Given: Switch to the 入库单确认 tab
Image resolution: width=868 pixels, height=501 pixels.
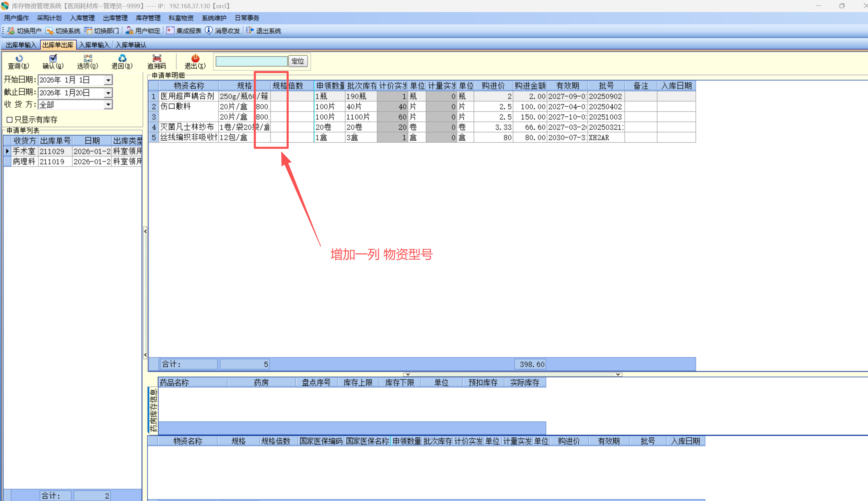Looking at the screenshot, I should click(131, 45).
